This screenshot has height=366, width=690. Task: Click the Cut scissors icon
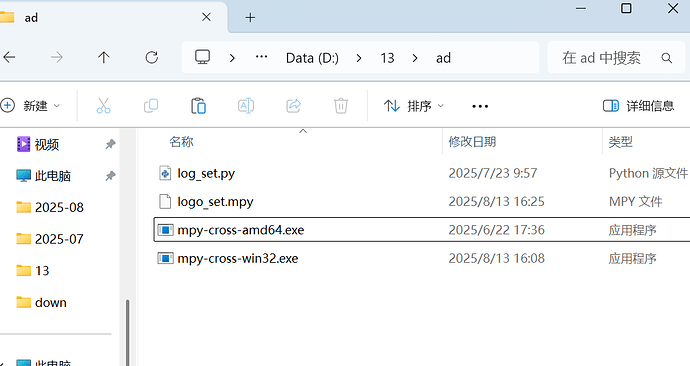[103, 106]
